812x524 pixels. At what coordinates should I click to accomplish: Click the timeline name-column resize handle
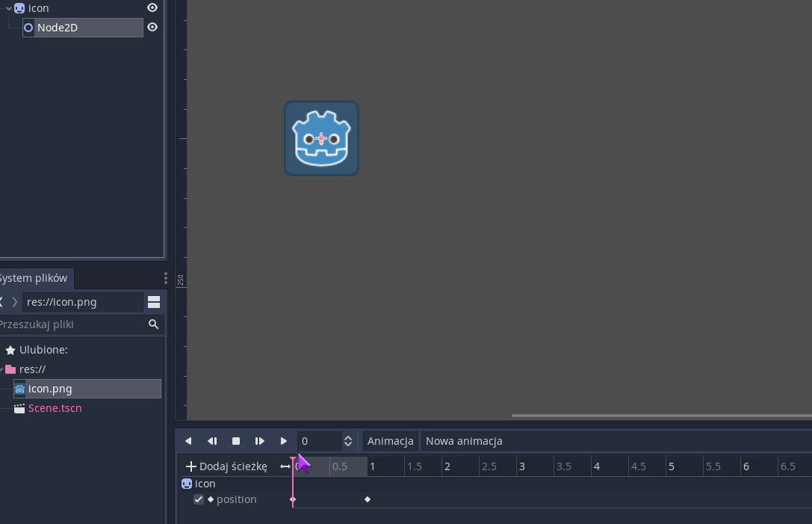285,466
